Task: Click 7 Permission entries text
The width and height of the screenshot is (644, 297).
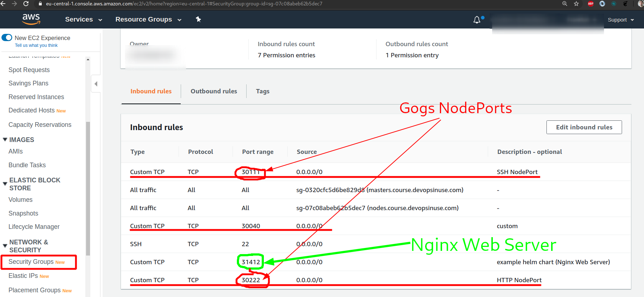Action: pos(287,55)
